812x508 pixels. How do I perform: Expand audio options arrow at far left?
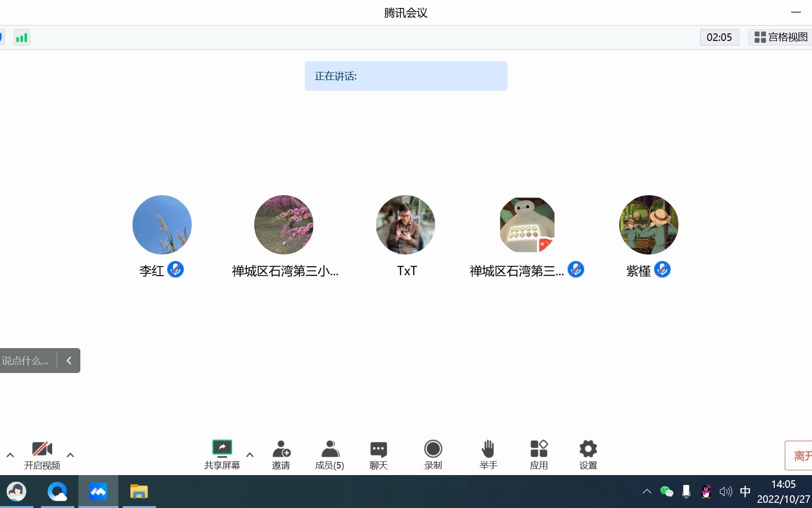[10, 455]
